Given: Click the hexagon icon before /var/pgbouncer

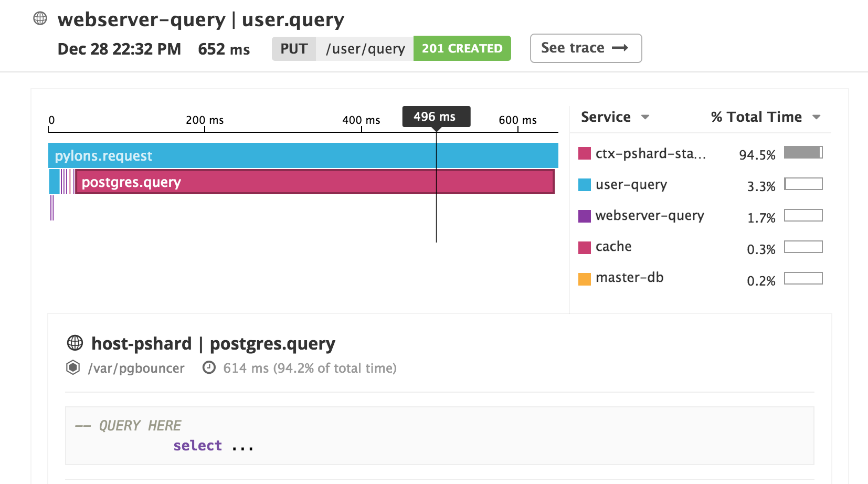Looking at the screenshot, I should (x=73, y=367).
